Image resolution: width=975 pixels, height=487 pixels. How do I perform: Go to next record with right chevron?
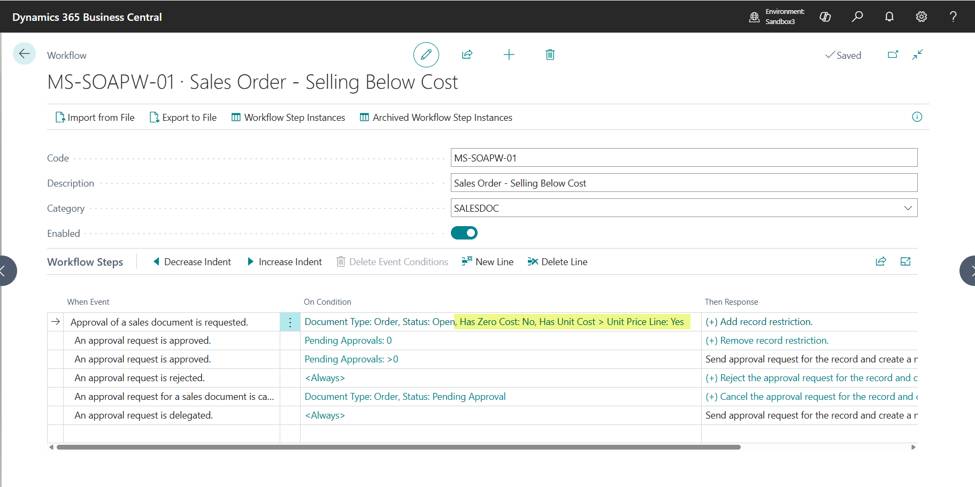[969, 270]
